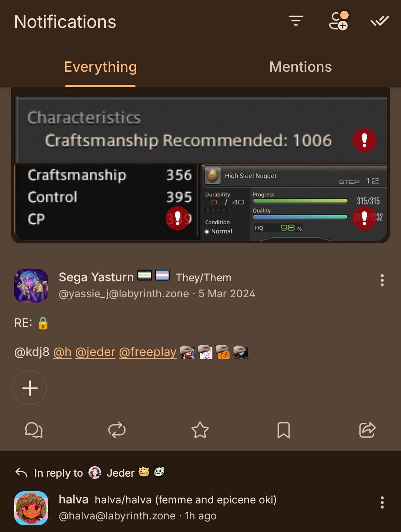
Task: Open the @jeder mention link
Action: 95,351
